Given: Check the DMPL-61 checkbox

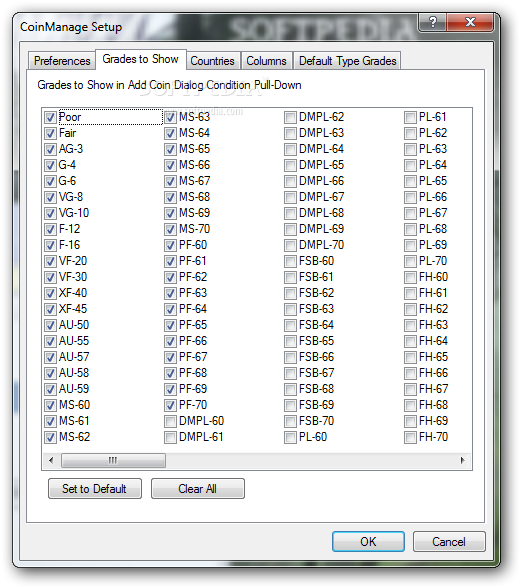Looking at the screenshot, I should (170, 437).
